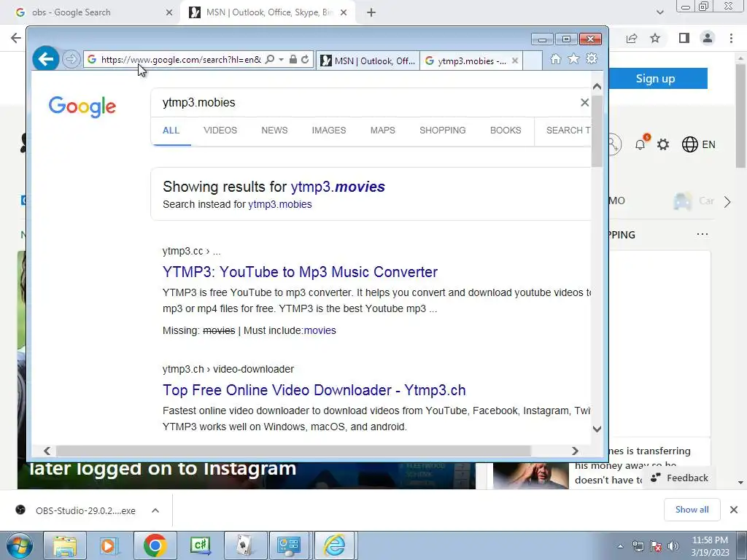747x560 pixels.
Task: Open the Windows Start button
Action: click(19, 545)
